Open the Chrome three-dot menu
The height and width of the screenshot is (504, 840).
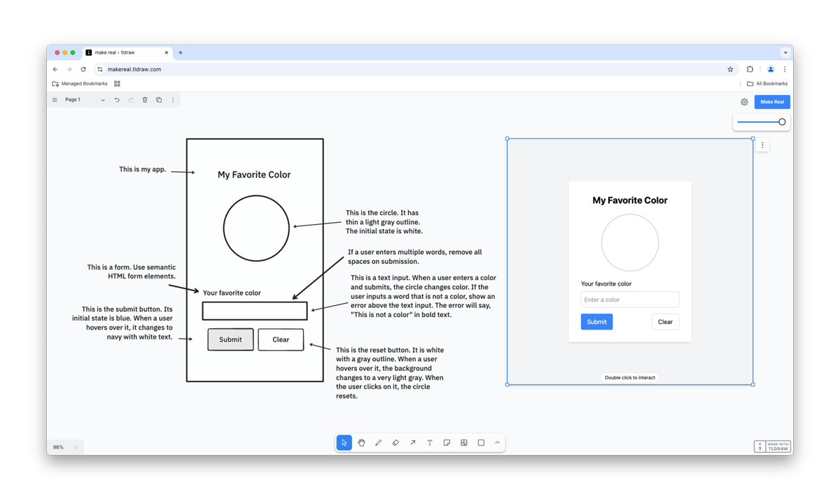pyautogui.click(x=785, y=69)
